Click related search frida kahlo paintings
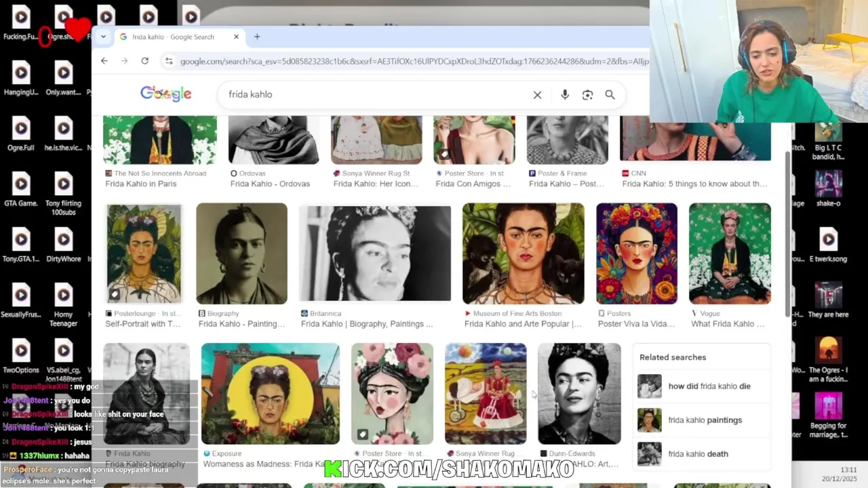This screenshot has width=868, height=488. [703, 420]
